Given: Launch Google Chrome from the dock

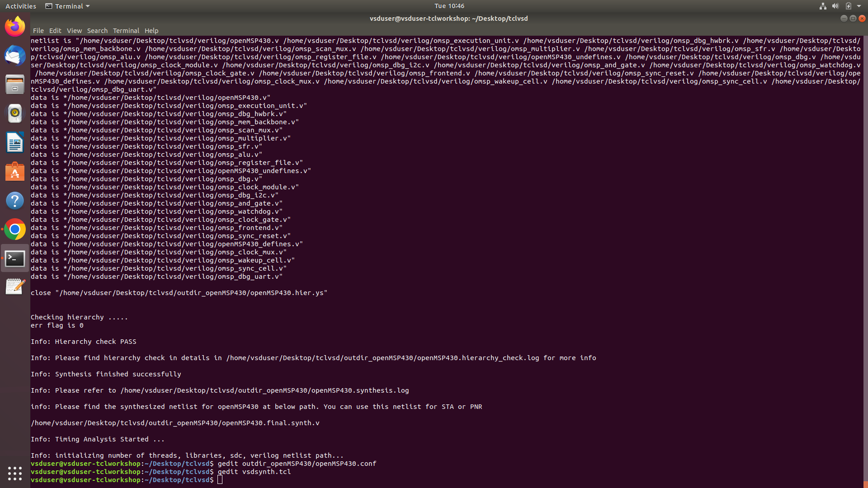Looking at the screenshot, I should (x=15, y=229).
